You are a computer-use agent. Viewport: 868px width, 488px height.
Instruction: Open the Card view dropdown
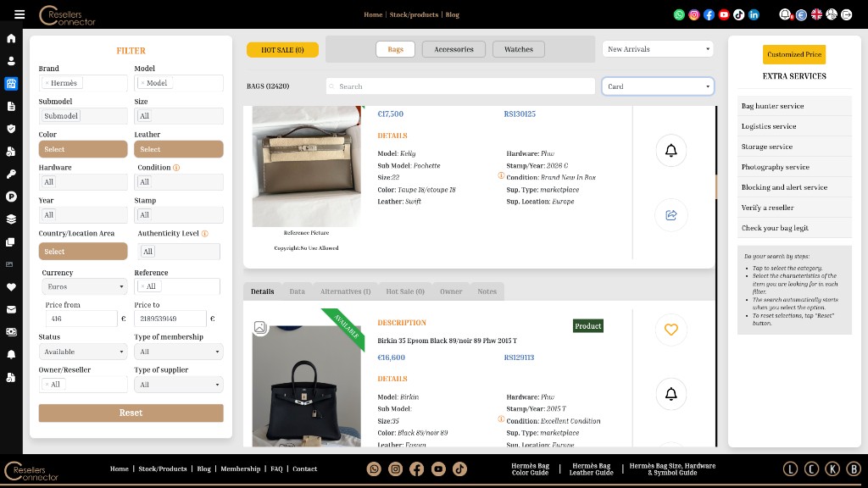[x=658, y=86]
